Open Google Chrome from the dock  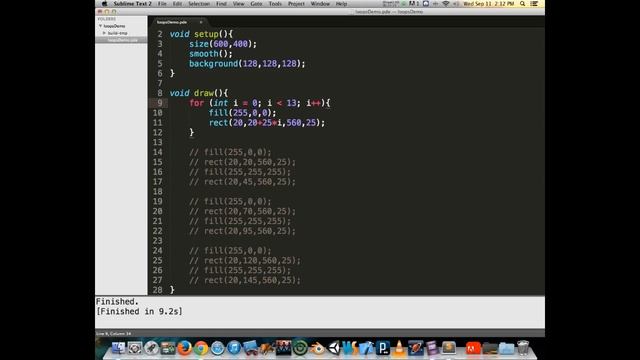pos(201,348)
